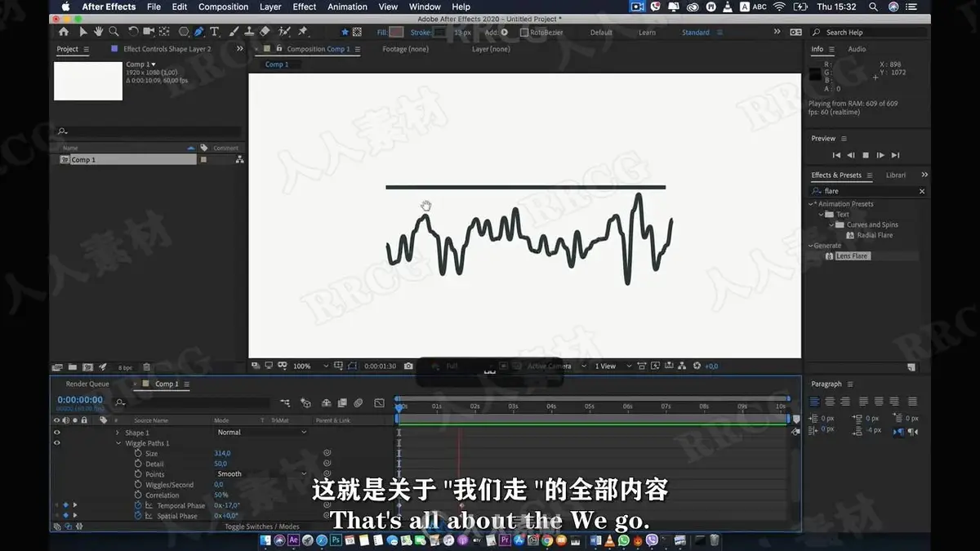
Task: Switch to the Render Queue tab
Action: tap(87, 384)
